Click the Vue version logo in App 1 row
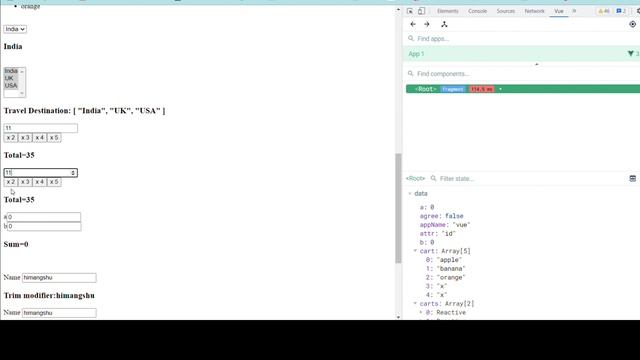640x360 pixels. click(x=631, y=54)
